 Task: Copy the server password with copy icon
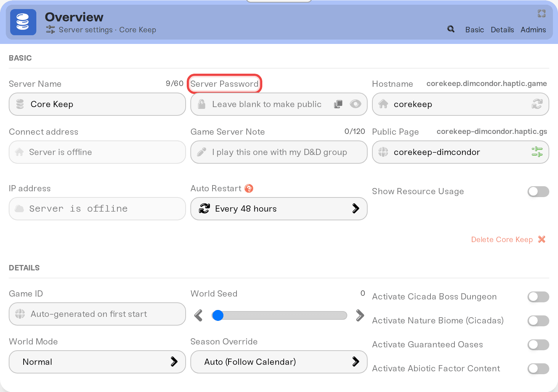(x=338, y=104)
